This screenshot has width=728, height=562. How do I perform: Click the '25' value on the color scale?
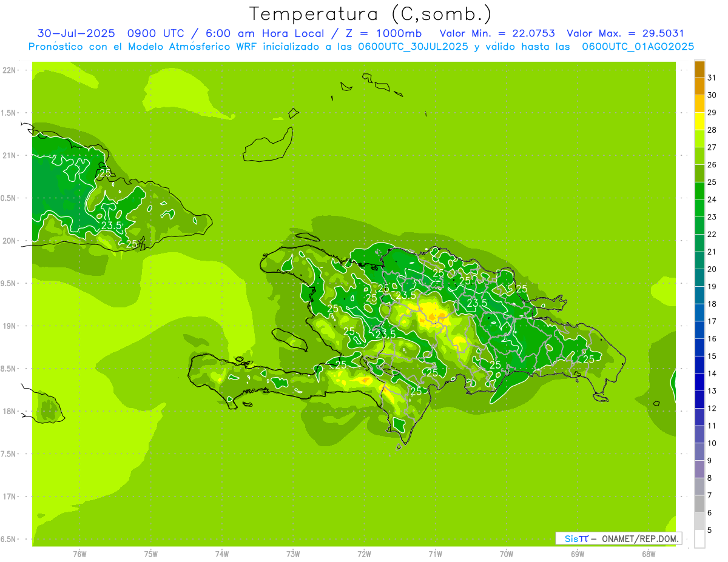coord(712,182)
